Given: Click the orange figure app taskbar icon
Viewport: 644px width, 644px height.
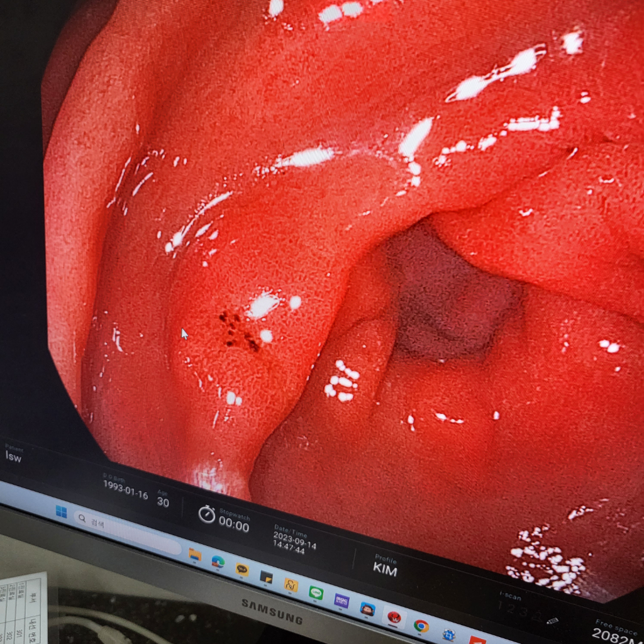Looking at the screenshot, I should pos(291,585).
